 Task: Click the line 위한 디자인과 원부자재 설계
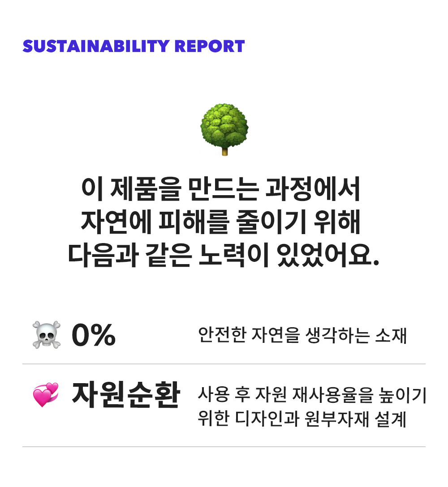click(x=302, y=419)
